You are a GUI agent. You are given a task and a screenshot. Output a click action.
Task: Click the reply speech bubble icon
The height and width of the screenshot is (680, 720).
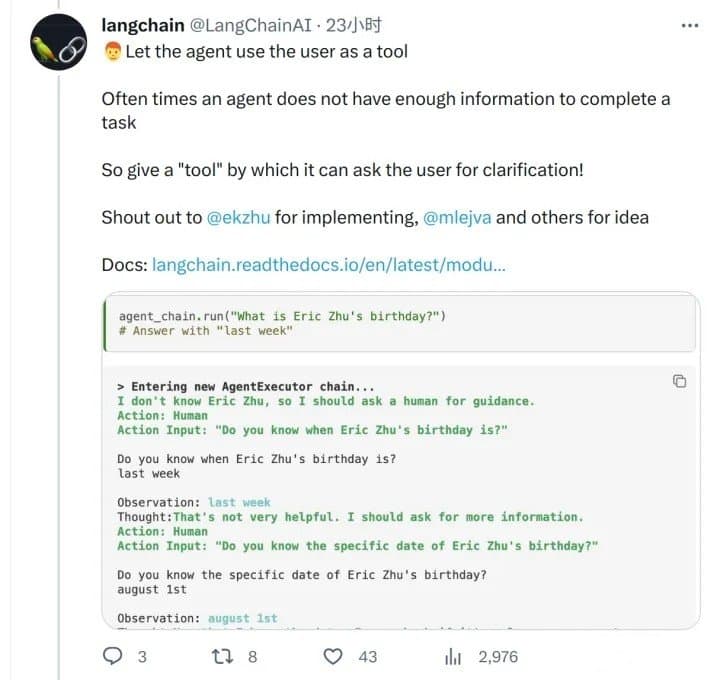point(113,656)
